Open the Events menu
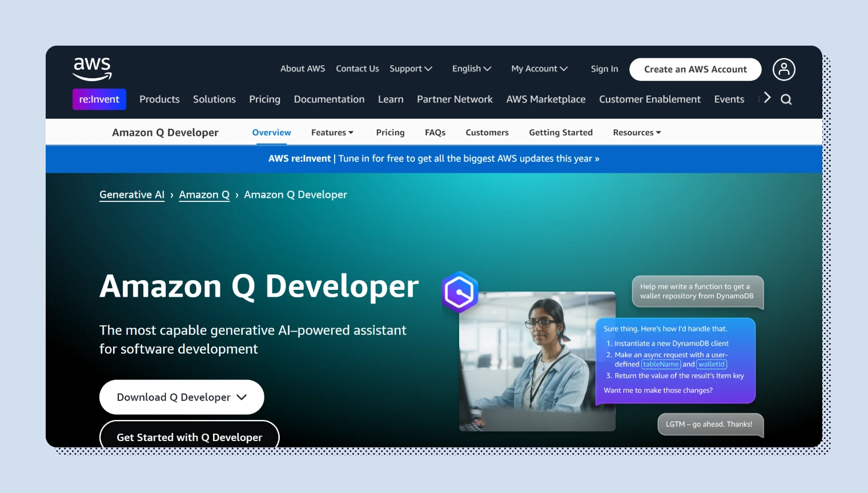The image size is (868, 493). [x=729, y=99]
